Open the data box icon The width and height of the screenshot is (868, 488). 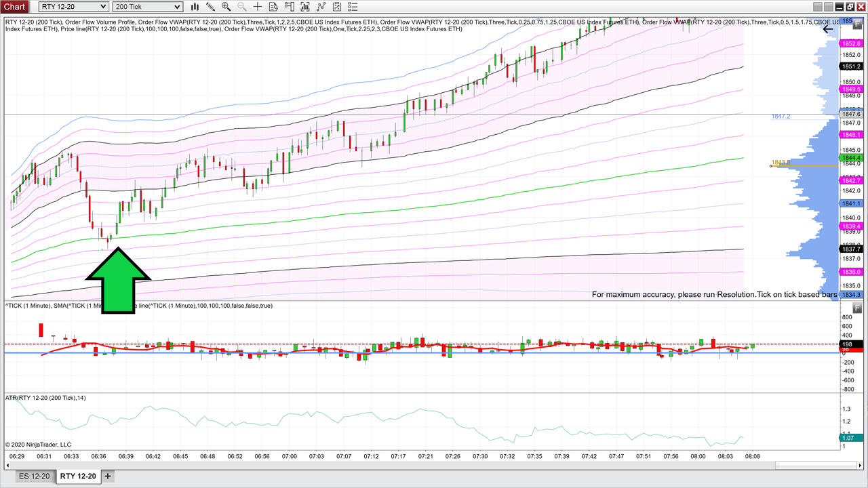point(273,7)
